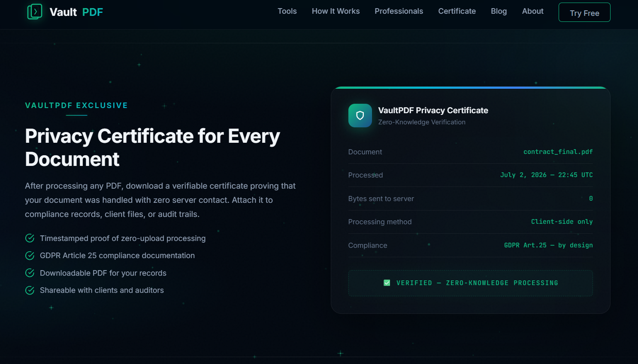Click the Processed row label
638x364 pixels.
click(366, 175)
